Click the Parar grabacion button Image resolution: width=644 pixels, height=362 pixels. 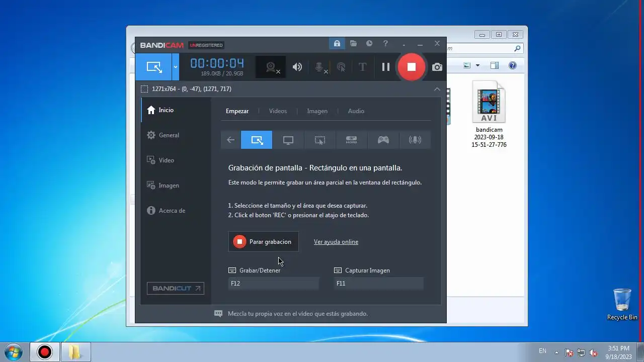tap(264, 242)
